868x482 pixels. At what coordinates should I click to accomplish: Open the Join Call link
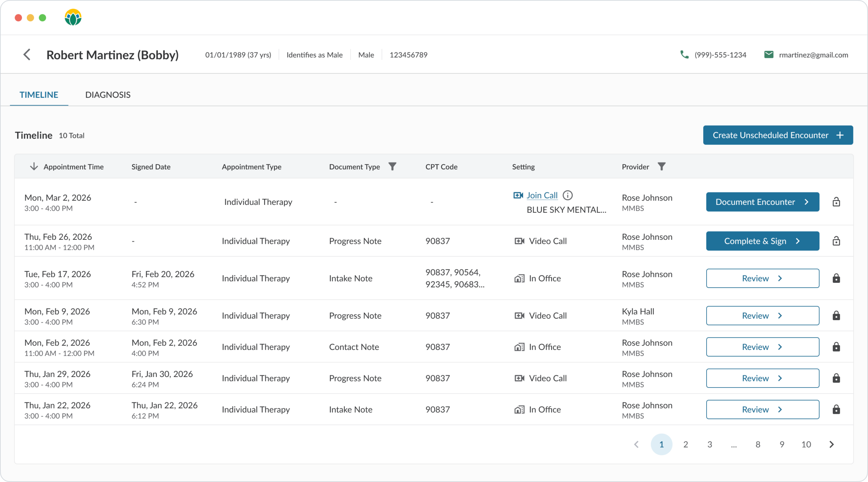click(542, 195)
